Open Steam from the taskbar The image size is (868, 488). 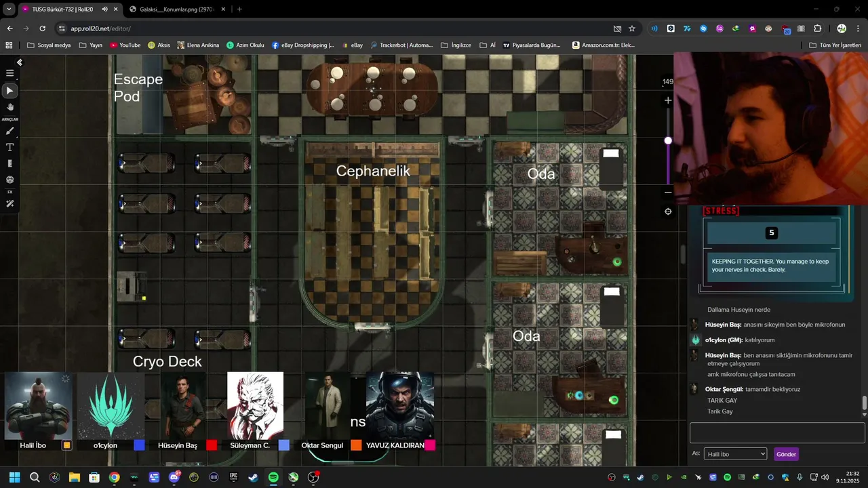[253, 477]
